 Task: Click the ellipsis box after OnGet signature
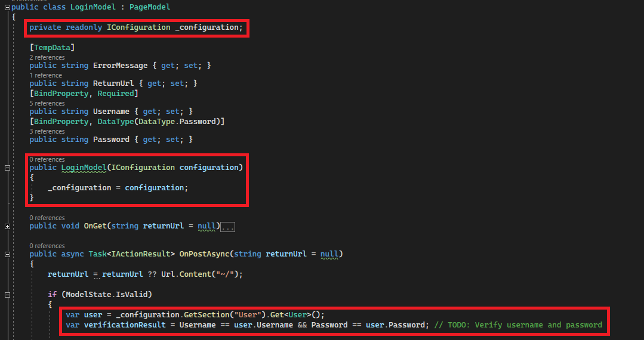(x=227, y=227)
